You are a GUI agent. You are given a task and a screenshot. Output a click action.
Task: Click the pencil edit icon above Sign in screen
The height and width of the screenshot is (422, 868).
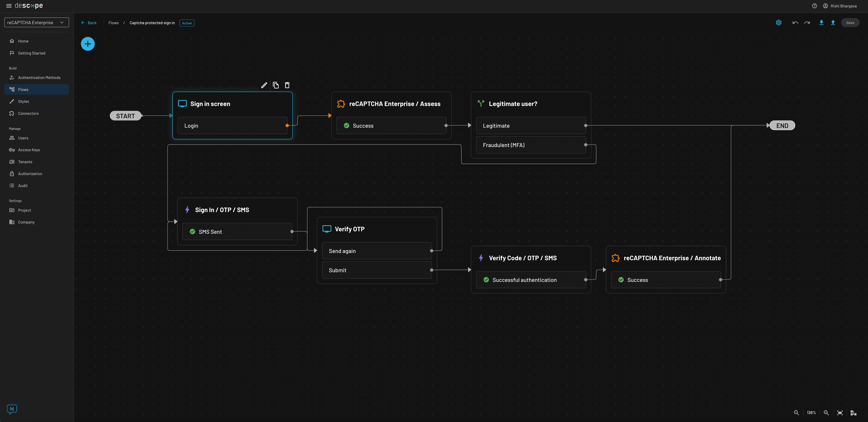(264, 85)
